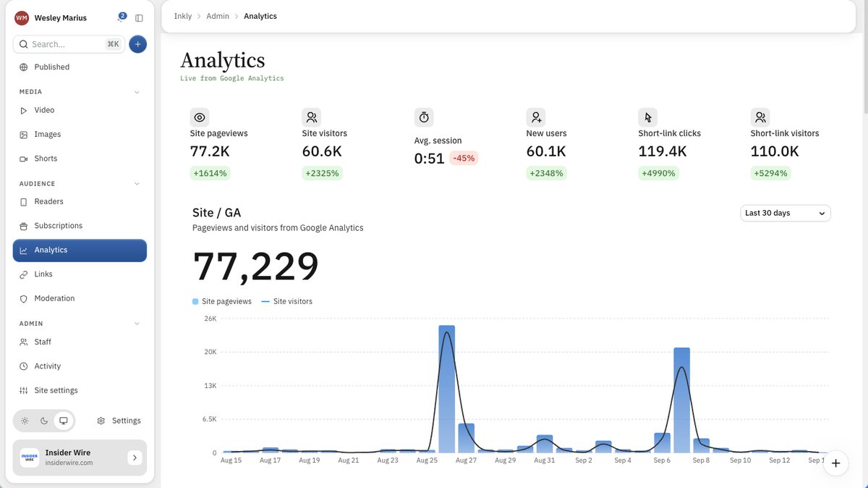This screenshot has width=868, height=488.
Task: Switch to dark theme mode
Action: [x=44, y=421]
